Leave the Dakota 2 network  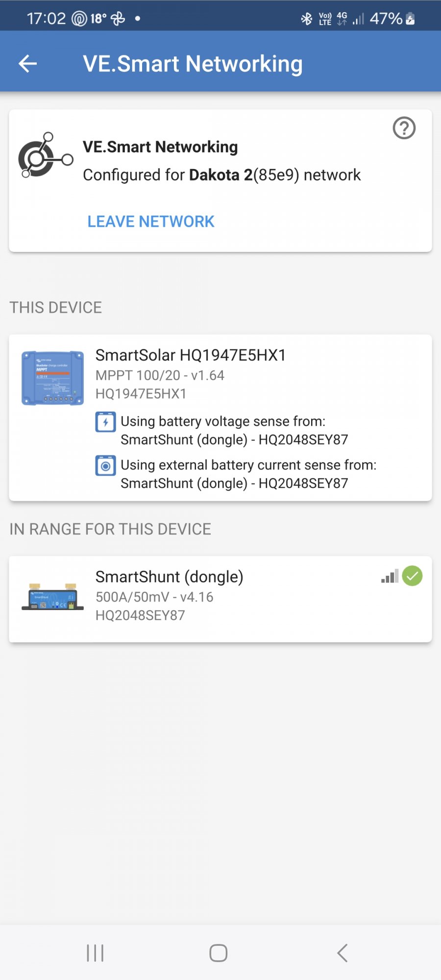click(151, 221)
